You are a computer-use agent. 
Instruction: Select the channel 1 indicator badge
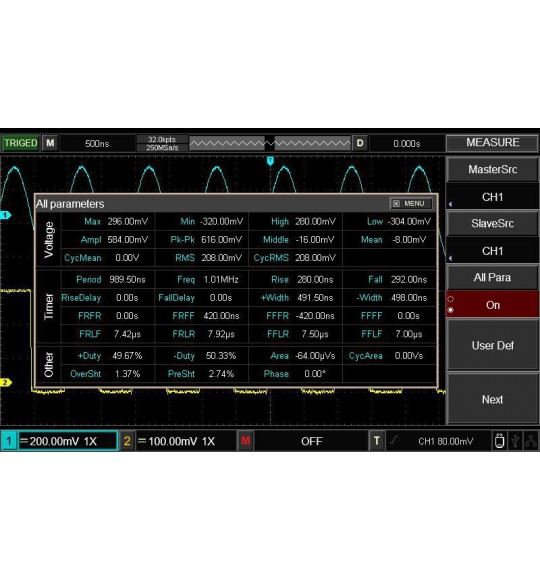[x=9, y=441]
